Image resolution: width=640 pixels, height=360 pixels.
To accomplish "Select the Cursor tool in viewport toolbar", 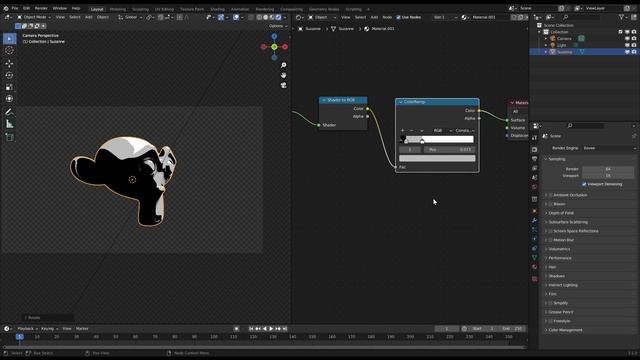I will point(9,50).
